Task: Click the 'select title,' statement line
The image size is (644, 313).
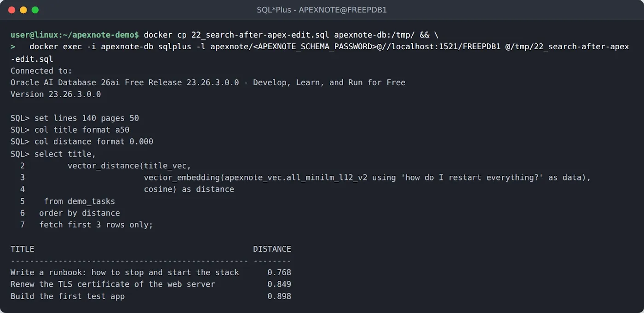Action: coord(65,154)
